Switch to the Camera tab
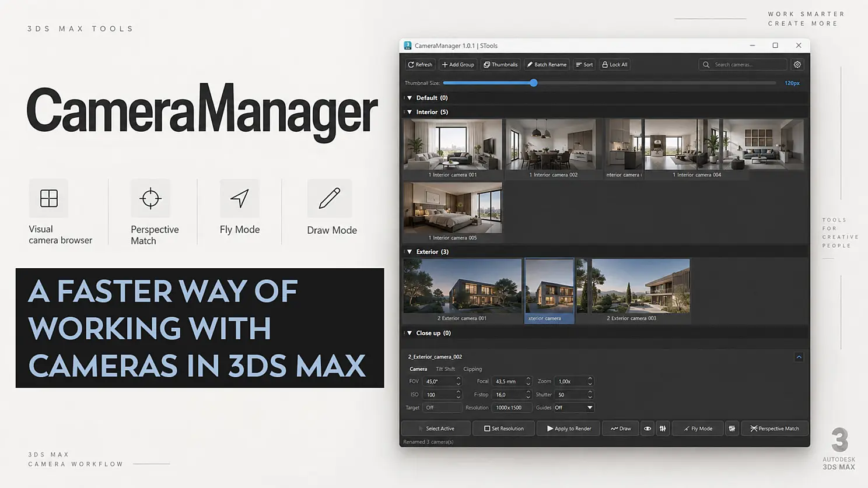Image resolution: width=868 pixels, height=488 pixels. coord(418,369)
